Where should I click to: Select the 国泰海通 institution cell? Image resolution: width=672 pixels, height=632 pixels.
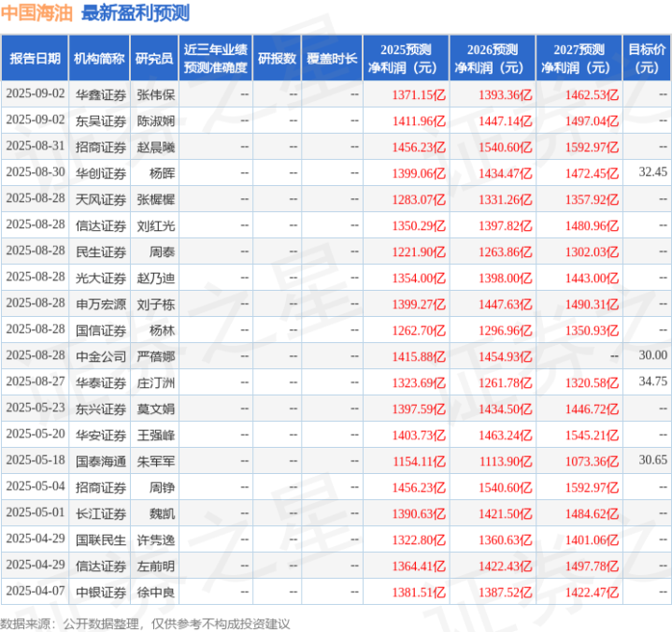pyautogui.click(x=101, y=461)
